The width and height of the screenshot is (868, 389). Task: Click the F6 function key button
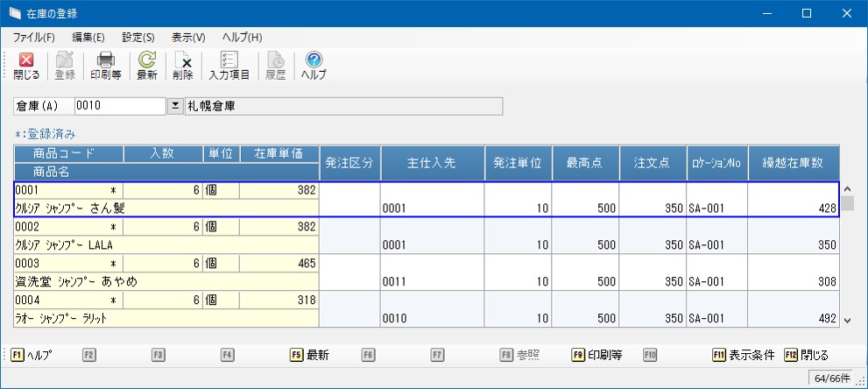point(369,355)
